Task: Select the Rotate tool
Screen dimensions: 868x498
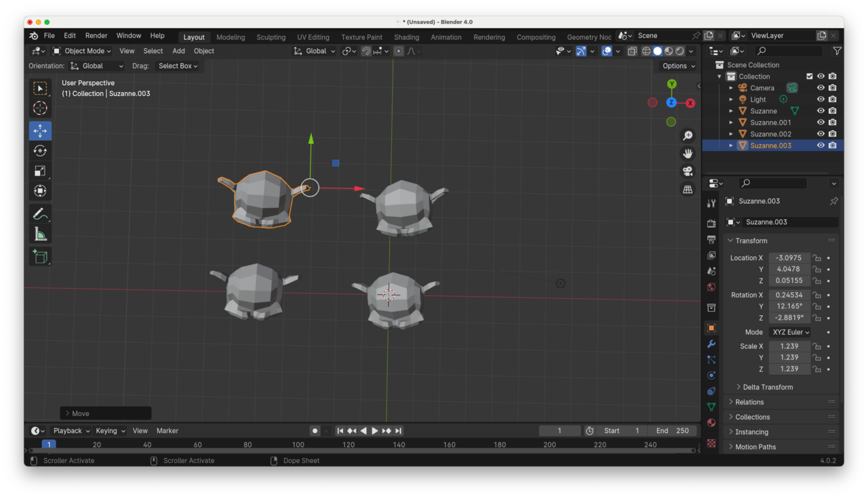Action: [x=40, y=151]
